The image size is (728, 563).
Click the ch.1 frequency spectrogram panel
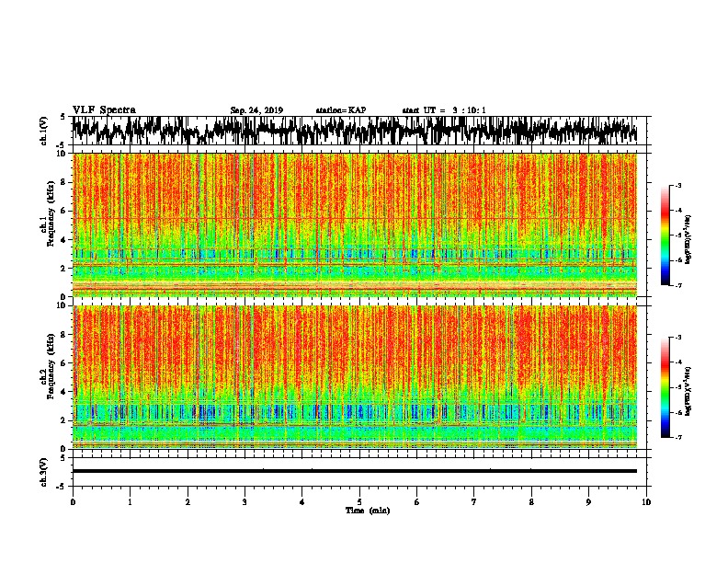pyautogui.click(x=355, y=224)
